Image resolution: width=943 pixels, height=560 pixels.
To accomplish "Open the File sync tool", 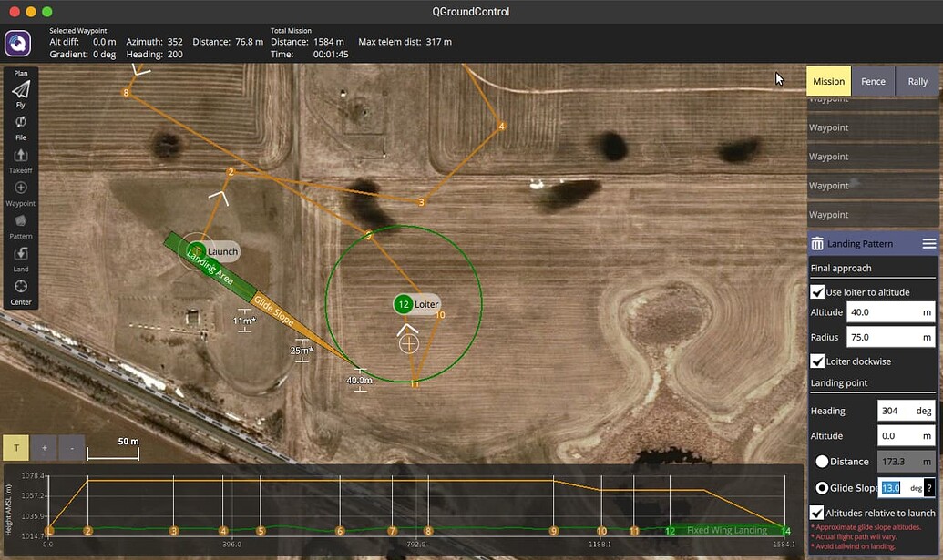I will 21,122.
